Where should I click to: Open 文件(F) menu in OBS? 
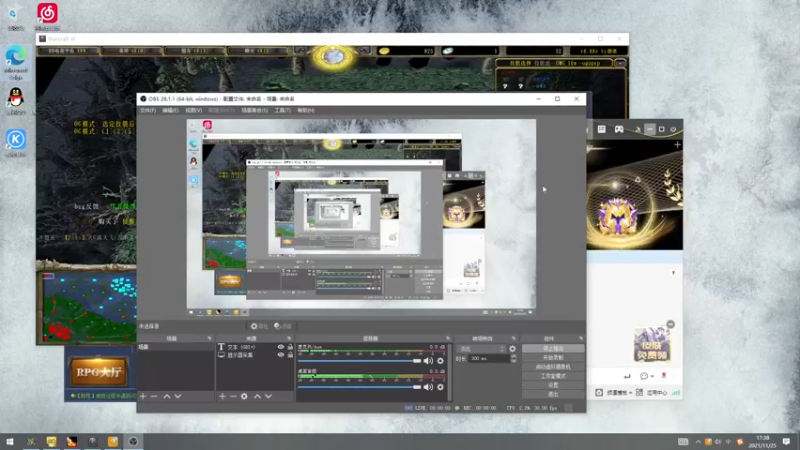pos(148,110)
